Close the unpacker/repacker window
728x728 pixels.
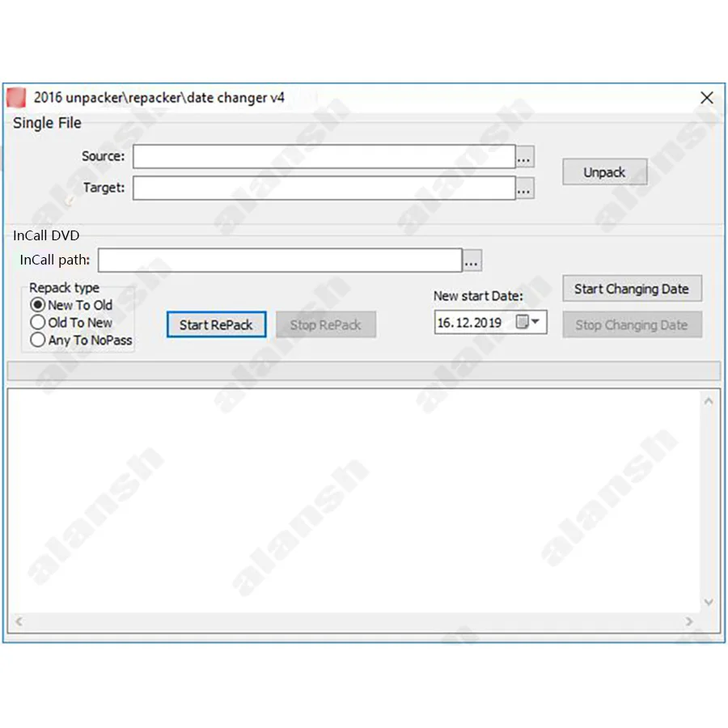pos(707,98)
